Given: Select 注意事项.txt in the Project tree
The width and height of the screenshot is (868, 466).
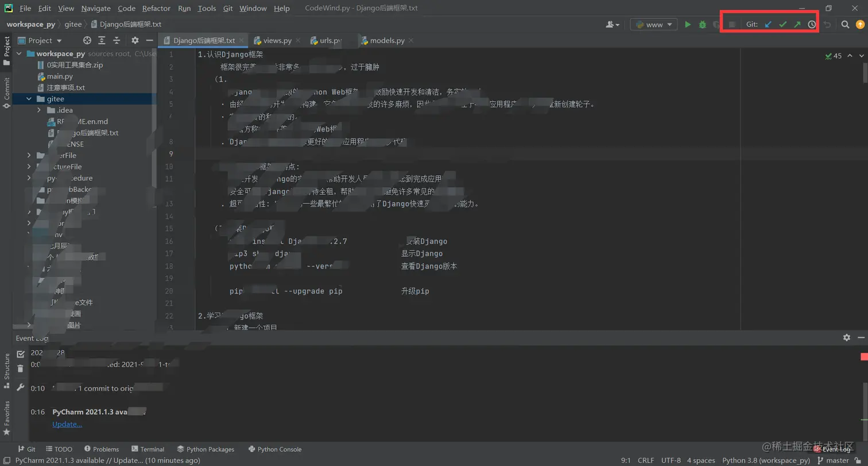Looking at the screenshot, I should click(x=65, y=88).
